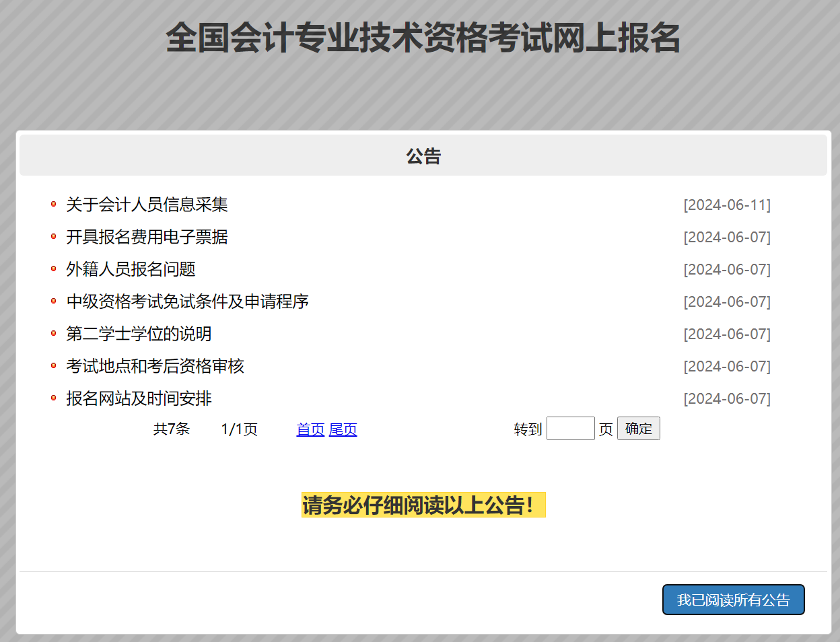Select the highlighted 请务必仔细阅读以上公告 notice text
This screenshot has height=642, width=840.
[x=423, y=505]
